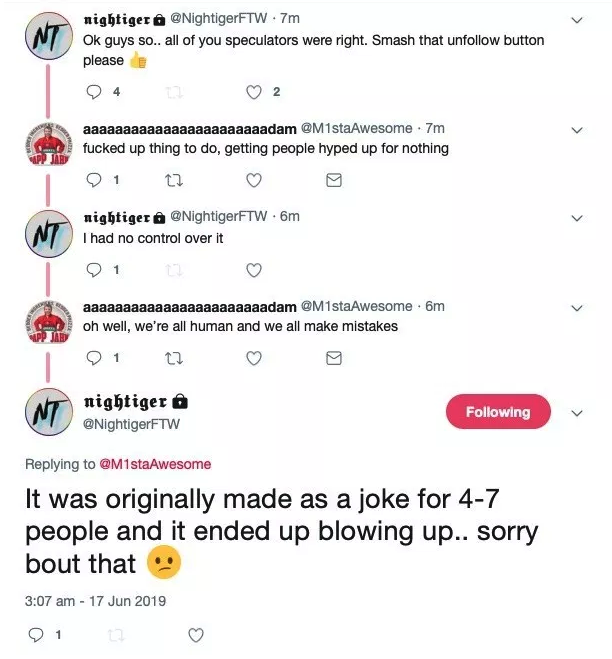Reply to 'we all make mistakes' tweet
This screenshot has height=659, width=612.
(94, 358)
